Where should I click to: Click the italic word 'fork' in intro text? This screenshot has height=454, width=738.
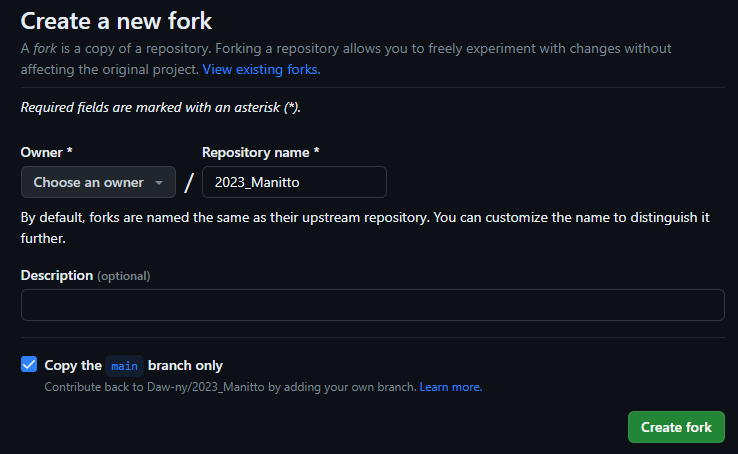pos(45,48)
